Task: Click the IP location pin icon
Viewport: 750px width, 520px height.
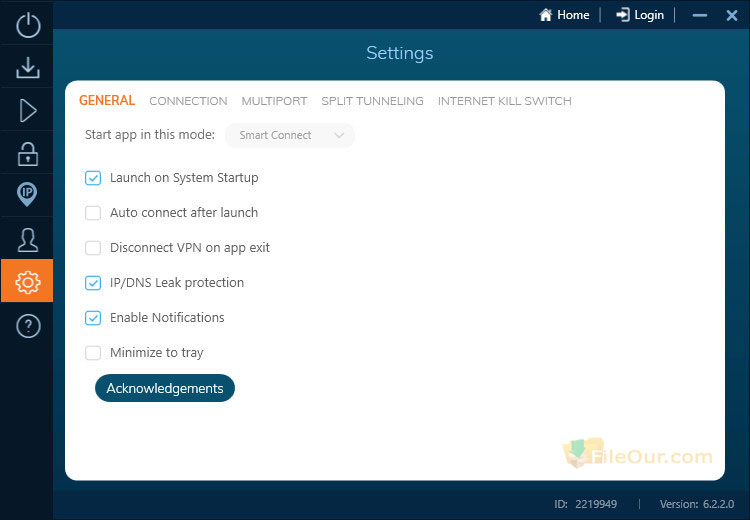Action: pyautogui.click(x=27, y=195)
